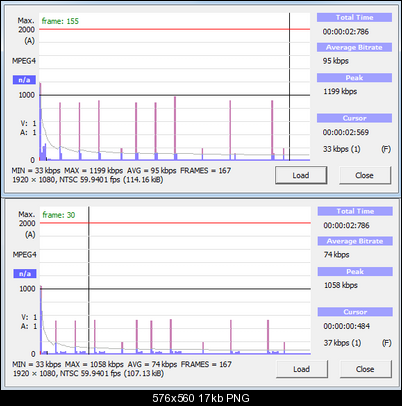Click Peak header in bottom window
This screenshot has width=402, height=406.
click(355, 272)
